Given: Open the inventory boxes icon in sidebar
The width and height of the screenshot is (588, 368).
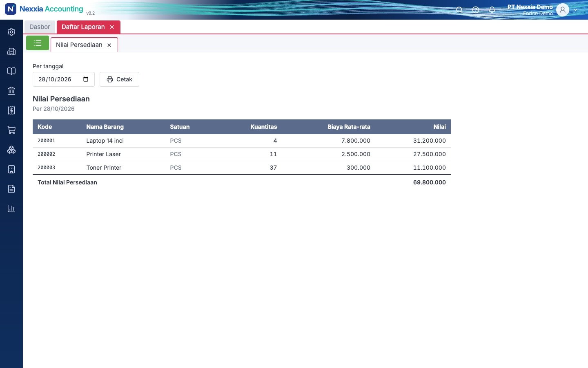Looking at the screenshot, I should click(x=11, y=150).
